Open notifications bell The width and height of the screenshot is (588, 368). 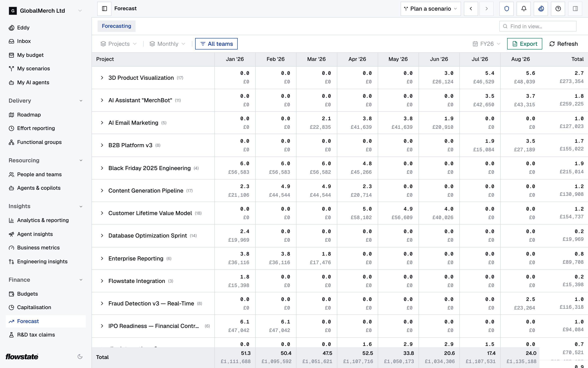pyautogui.click(x=524, y=9)
